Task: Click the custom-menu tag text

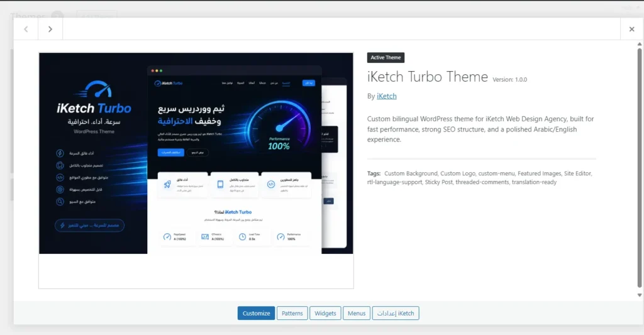Action: tap(496, 173)
